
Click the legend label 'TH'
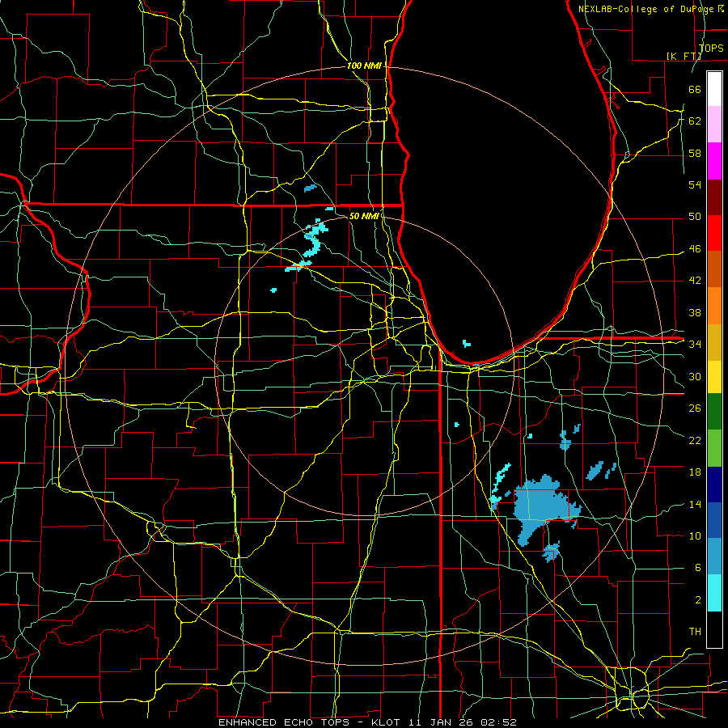[695, 631]
